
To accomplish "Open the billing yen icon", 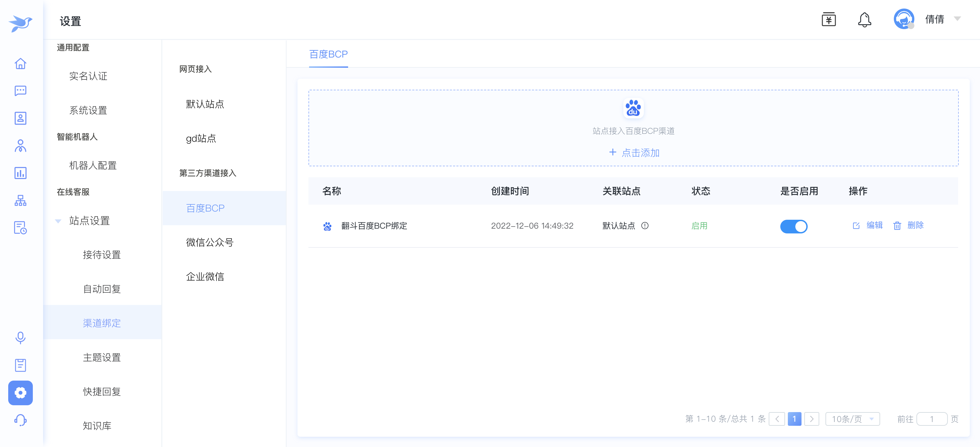I will [828, 20].
